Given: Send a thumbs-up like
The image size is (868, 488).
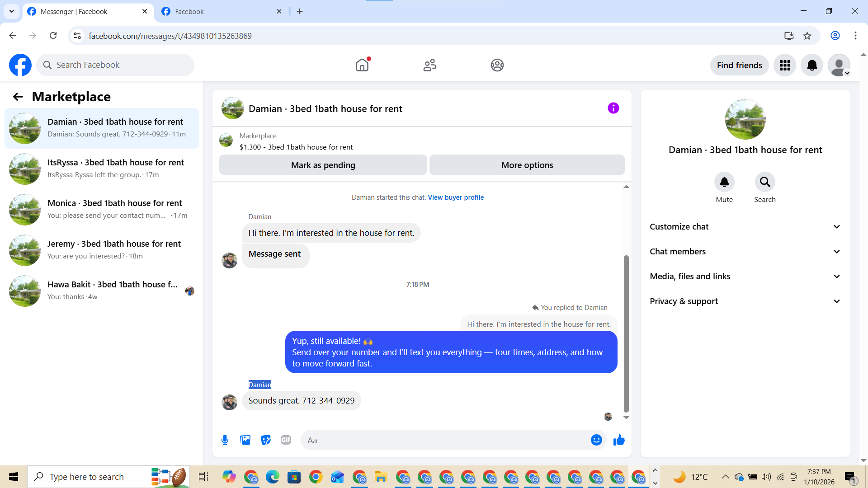Looking at the screenshot, I should pyautogui.click(x=619, y=440).
